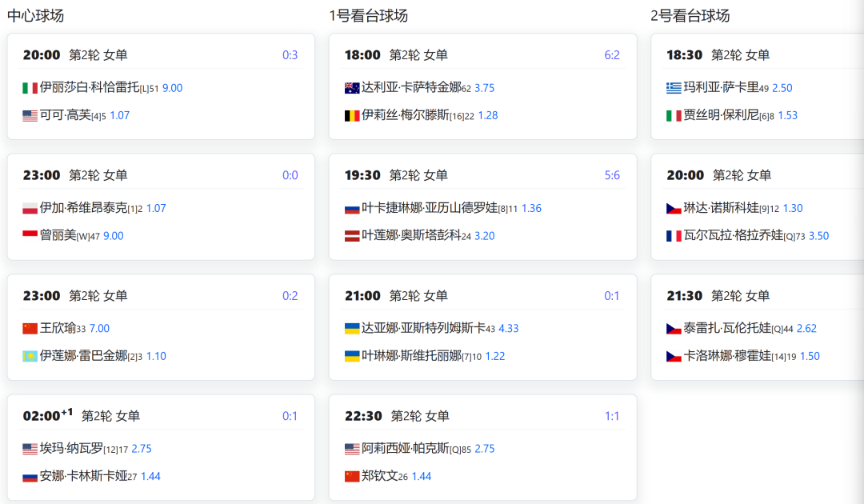The width and height of the screenshot is (864, 504).
Task: Select the 中心球场 court heading
Action: (36, 15)
